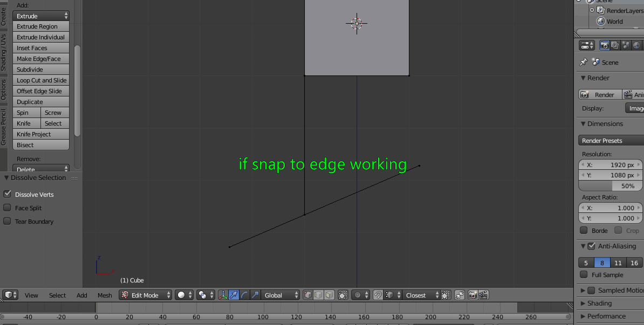Select the World globe properties tab
Screen dimensions: 644x325
(636, 45)
